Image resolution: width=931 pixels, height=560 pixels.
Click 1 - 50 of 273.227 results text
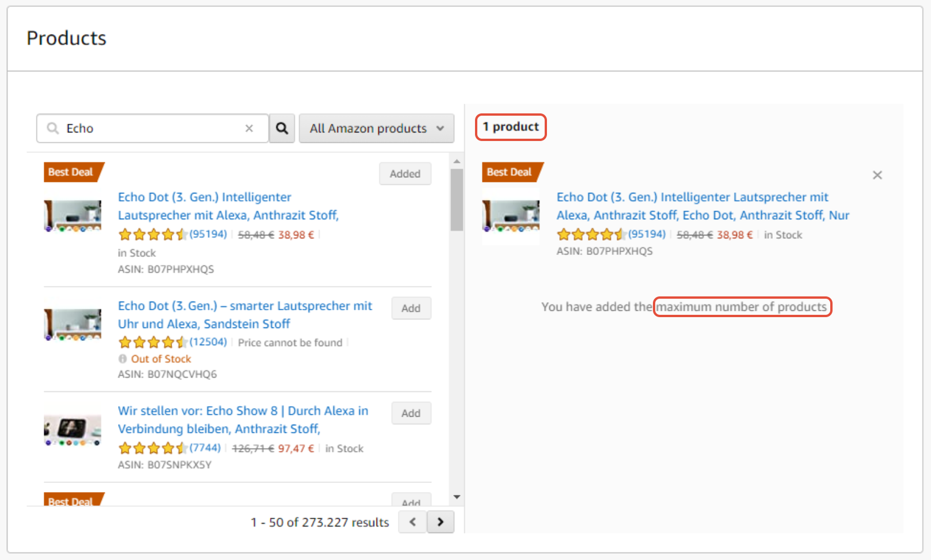tap(320, 522)
